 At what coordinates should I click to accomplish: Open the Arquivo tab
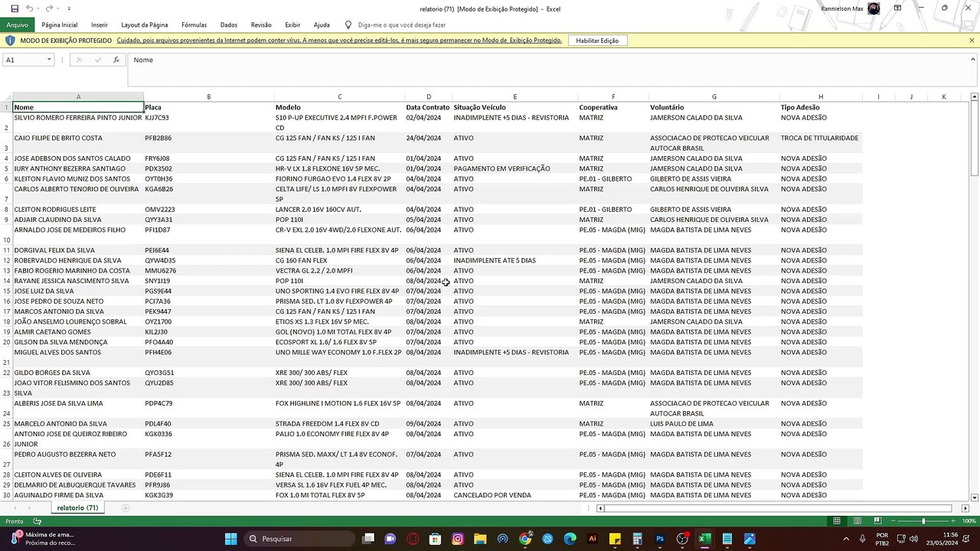[17, 24]
